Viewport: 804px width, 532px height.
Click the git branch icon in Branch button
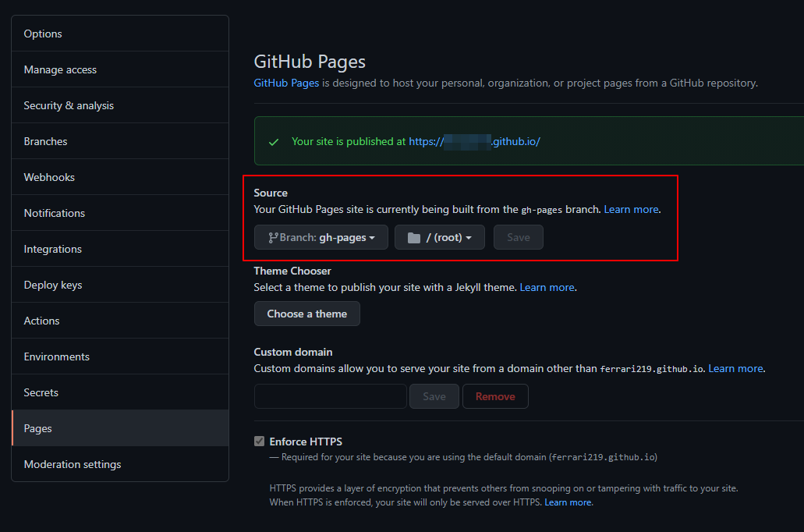pos(273,237)
